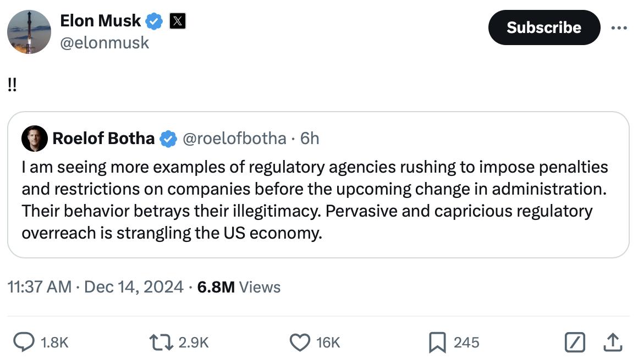The image size is (638, 364).
Task: Visit the @elonmusk handle link
Action: [x=105, y=42]
